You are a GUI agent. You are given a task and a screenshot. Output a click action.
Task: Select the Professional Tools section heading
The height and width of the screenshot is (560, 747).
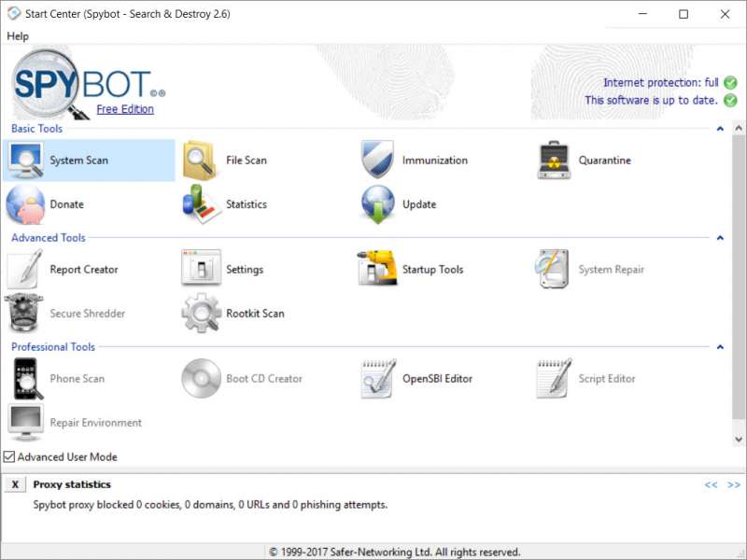tap(53, 346)
